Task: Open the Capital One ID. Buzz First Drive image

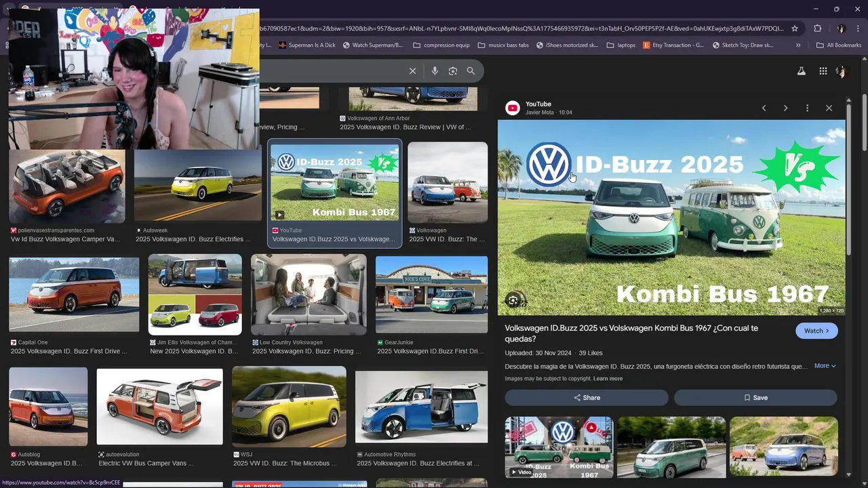Action: click(74, 294)
